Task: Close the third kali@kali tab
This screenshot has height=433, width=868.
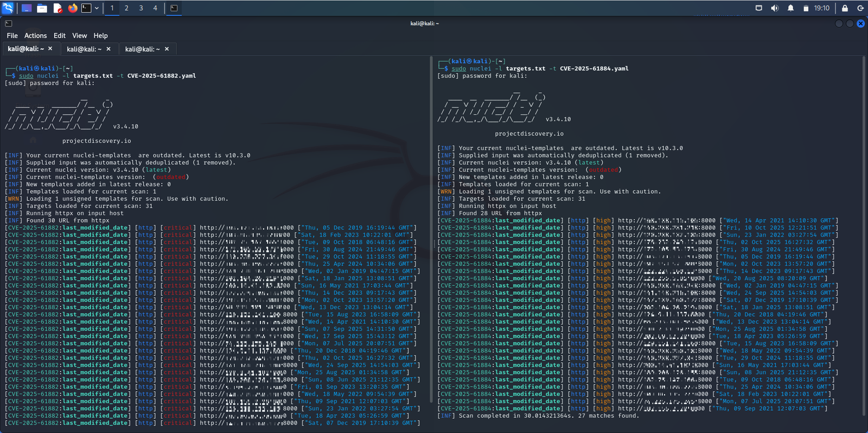Action: [167, 49]
